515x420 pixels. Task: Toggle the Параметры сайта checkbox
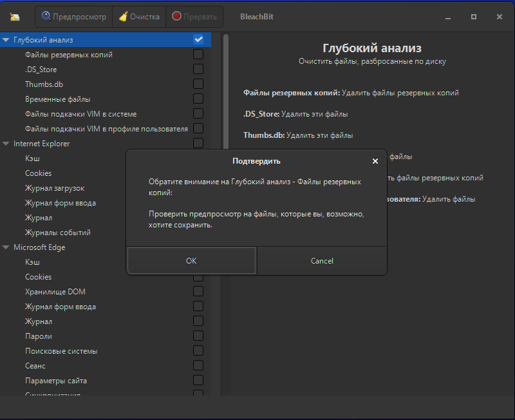[198, 381]
